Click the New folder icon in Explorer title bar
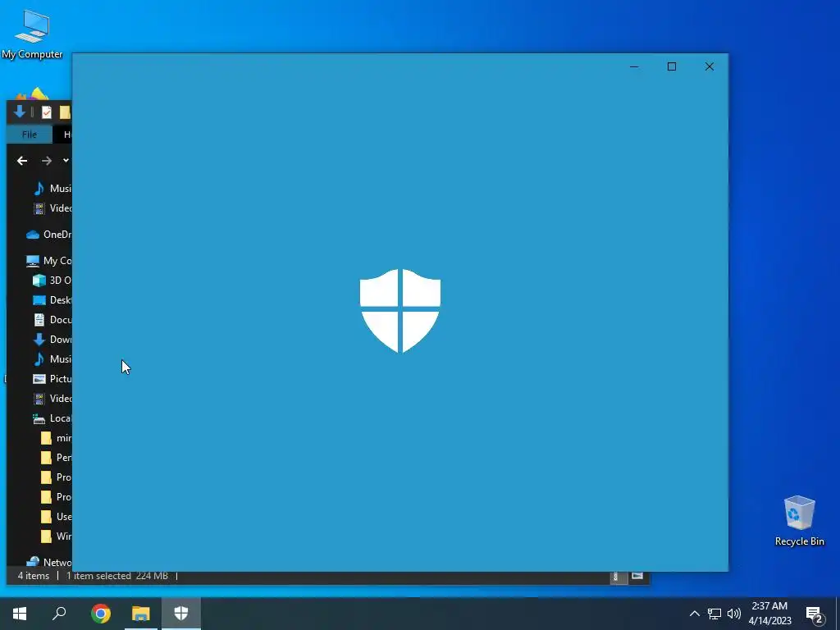The width and height of the screenshot is (840, 630). pos(65,112)
